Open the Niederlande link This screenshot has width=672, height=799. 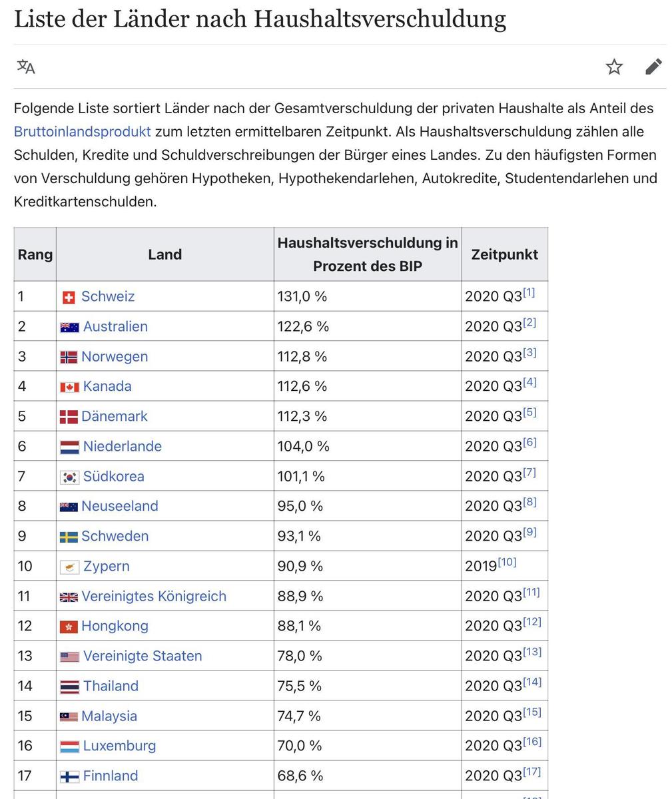[x=123, y=446]
